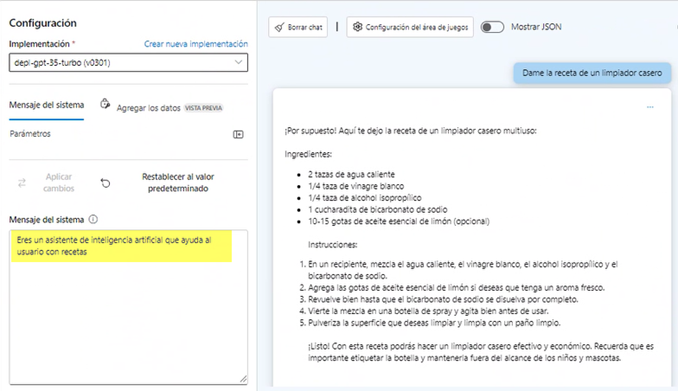678x391 pixels.
Task: Click the chevron arrow in the Implementación combo box
Action: [x=238, y=62]
